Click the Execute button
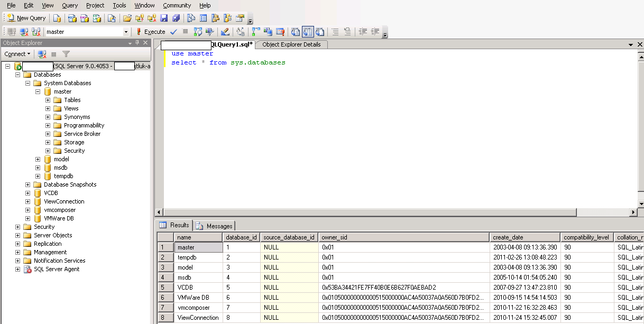This screenshot has width=644, height=324. click(151, 32)
